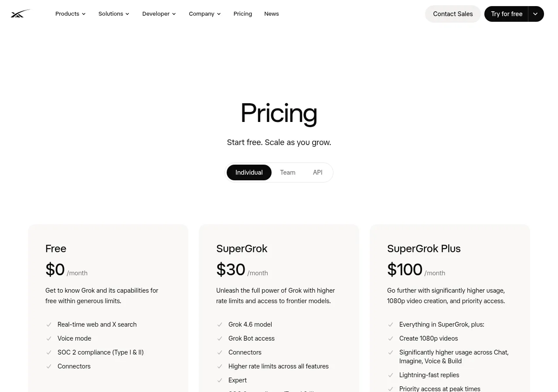Switch pricing view to API
558x392 pixels.
(318, 172)
